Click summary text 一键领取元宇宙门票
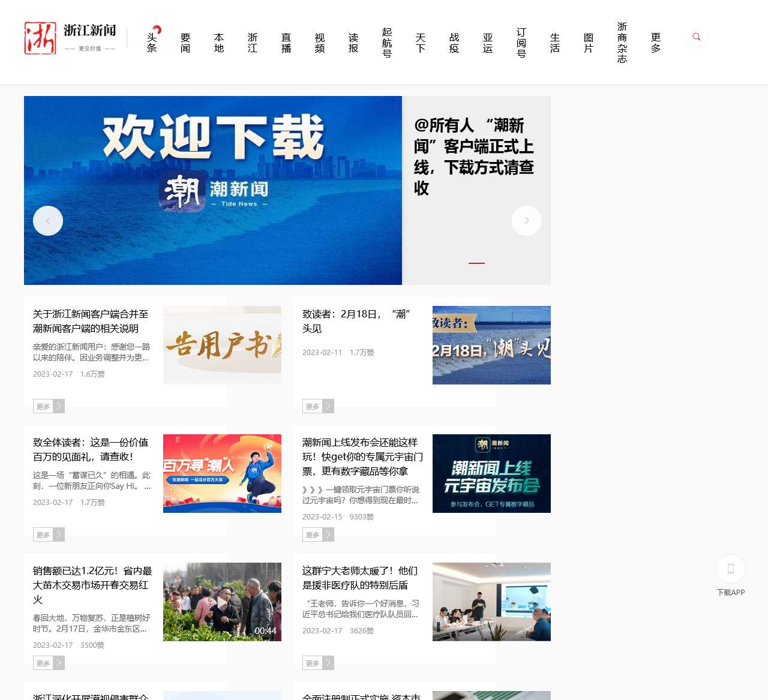Viewport: 768px width, 700px height. tap(361, 495)
